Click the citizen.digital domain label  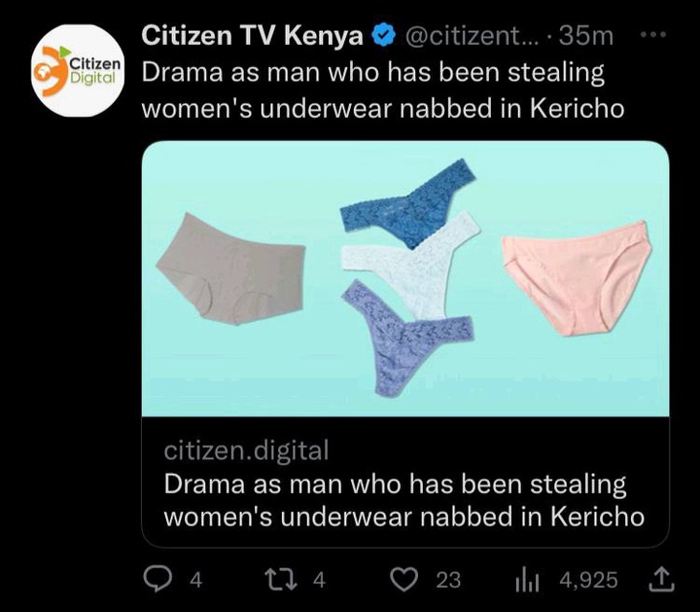point(246,450)
